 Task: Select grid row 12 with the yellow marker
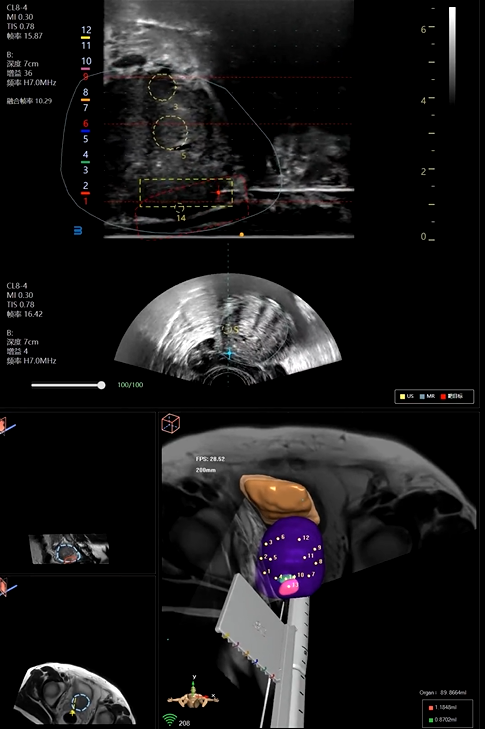coord(86,32)
